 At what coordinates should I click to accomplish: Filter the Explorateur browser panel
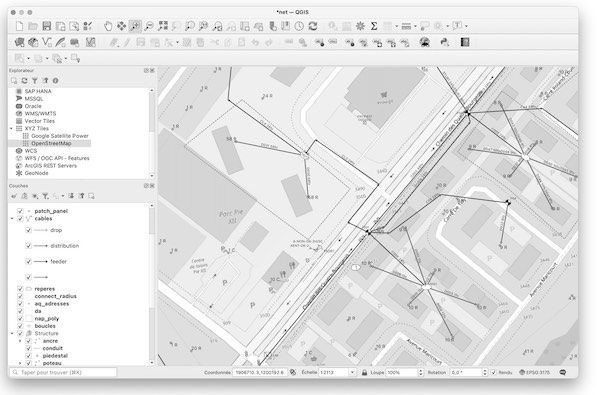35,81
